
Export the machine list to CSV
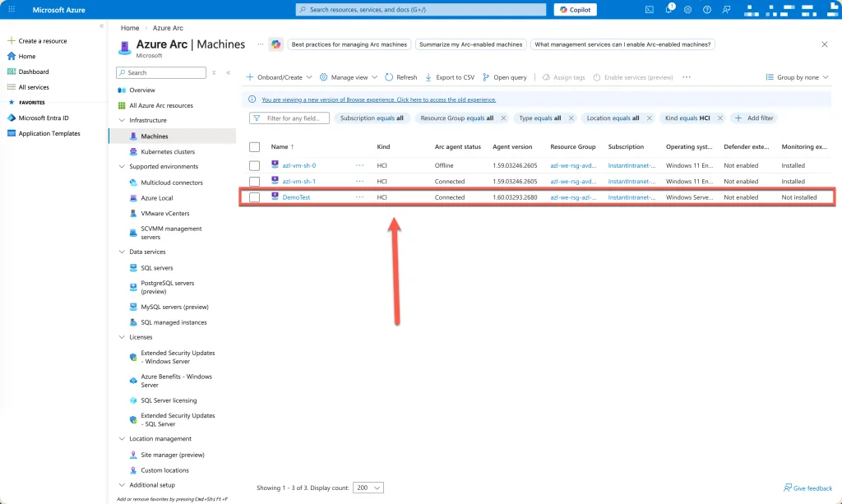449,77
